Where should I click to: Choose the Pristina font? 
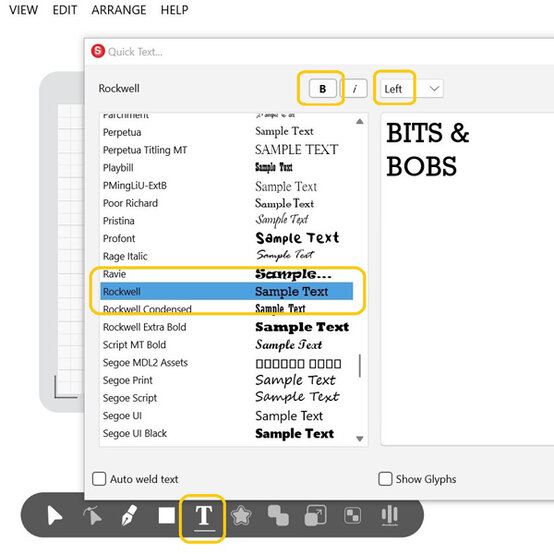tap(226, 221)
